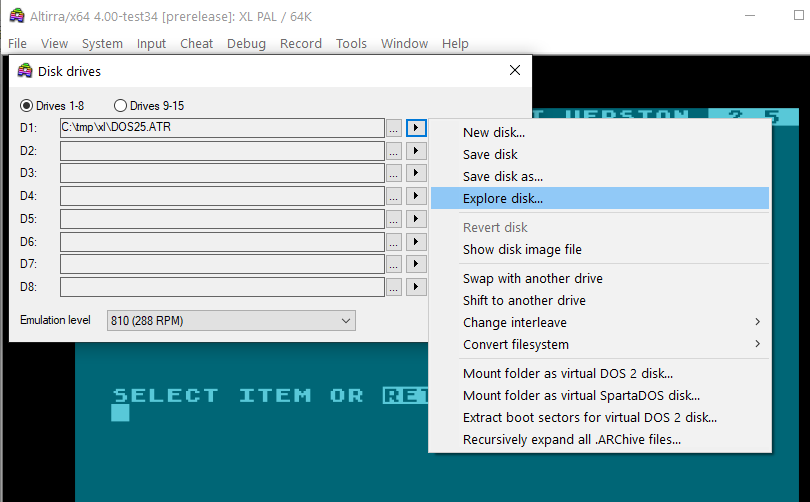Image resolution: width=810 pixels, height=502 pixels.
Task: Choose Mount folder as virtual SpartaDOS disk
Action: point(581,396)
